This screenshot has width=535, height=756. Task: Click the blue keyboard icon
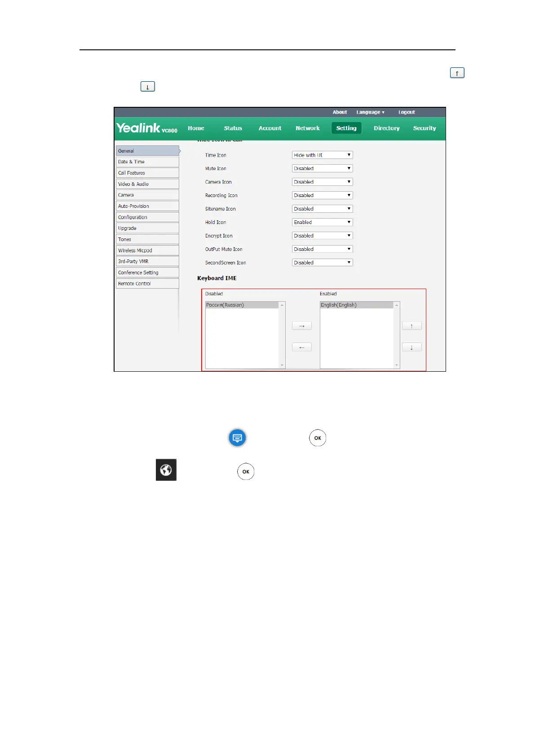point(237,438)
